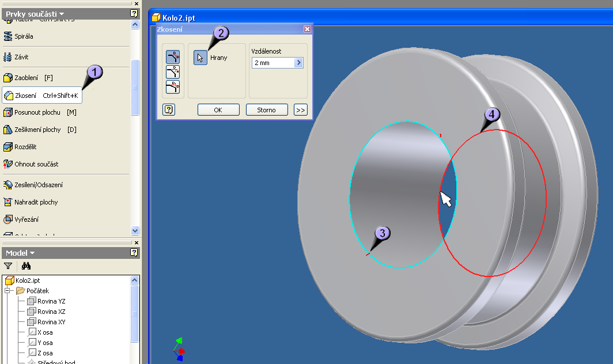This screenshot has height=364, width=613.
Task: Select Rovina XY text in tree
Action: click(51, 322)
